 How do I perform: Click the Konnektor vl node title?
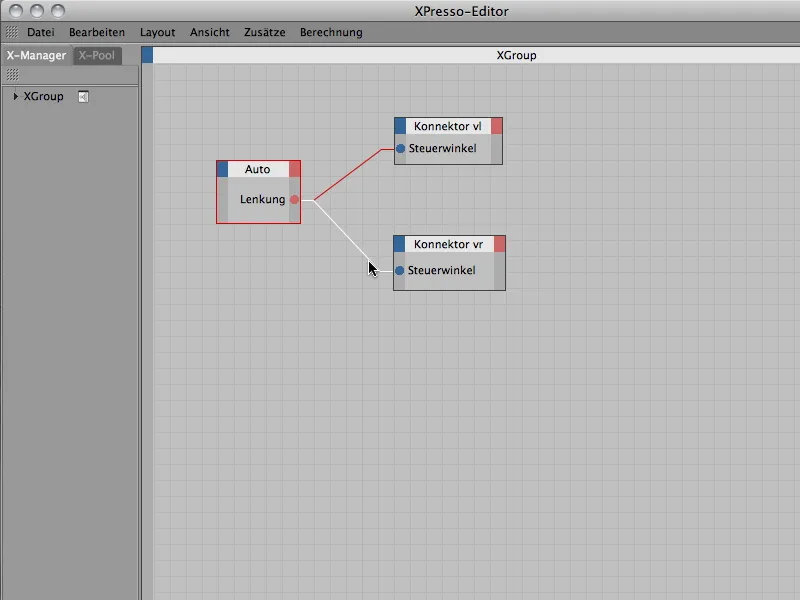(447, 126)
